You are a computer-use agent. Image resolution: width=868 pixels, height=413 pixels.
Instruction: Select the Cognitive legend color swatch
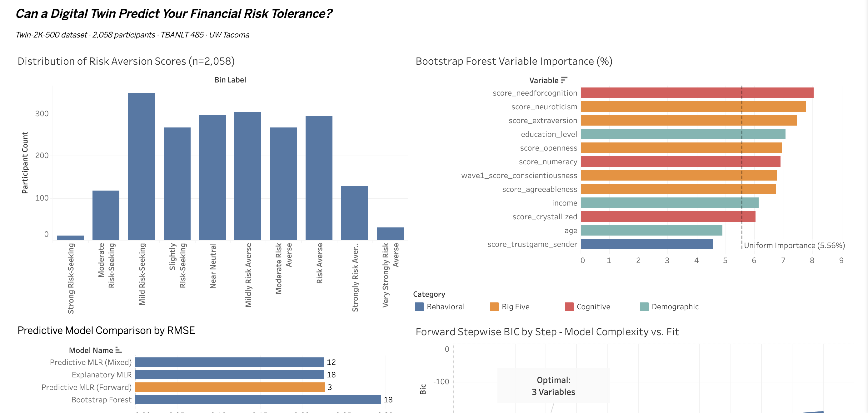pyautogui.click(x=569, y=306)
